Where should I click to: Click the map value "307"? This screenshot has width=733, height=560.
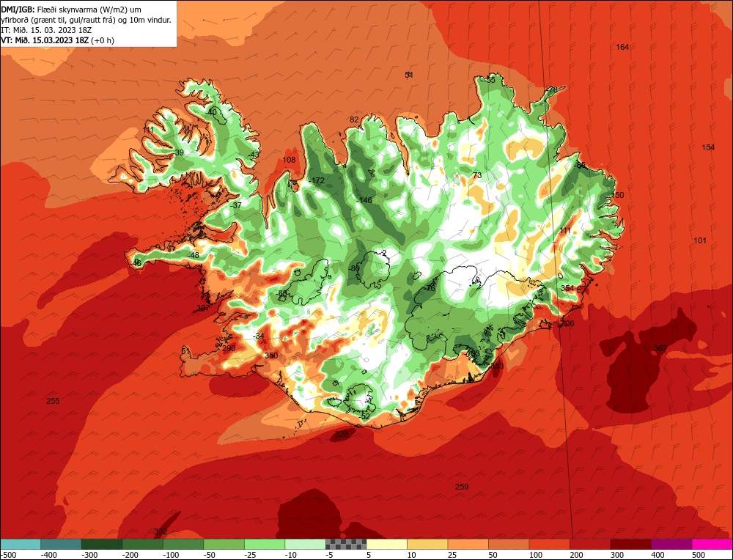pos(203,308)
